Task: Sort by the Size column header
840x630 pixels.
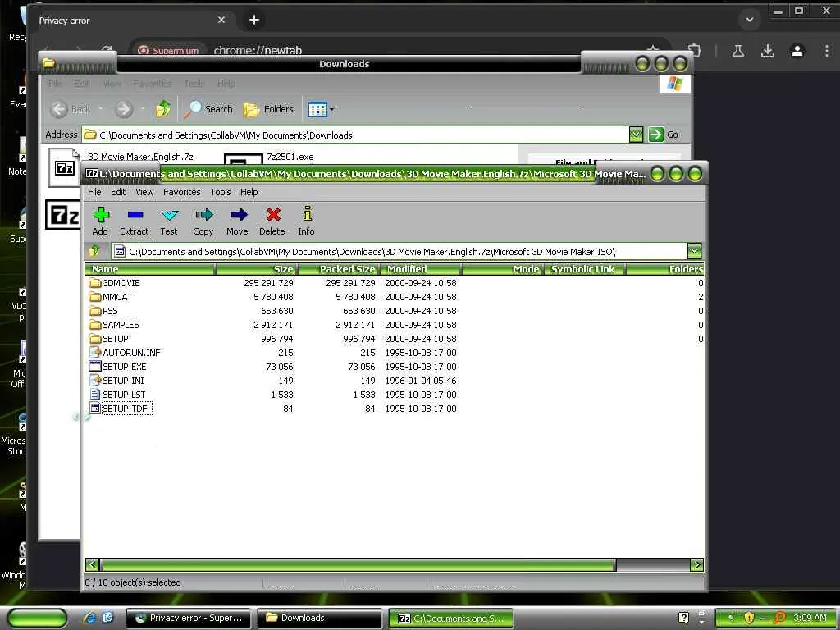Action: pyautogui.click(x=256, y=269)
